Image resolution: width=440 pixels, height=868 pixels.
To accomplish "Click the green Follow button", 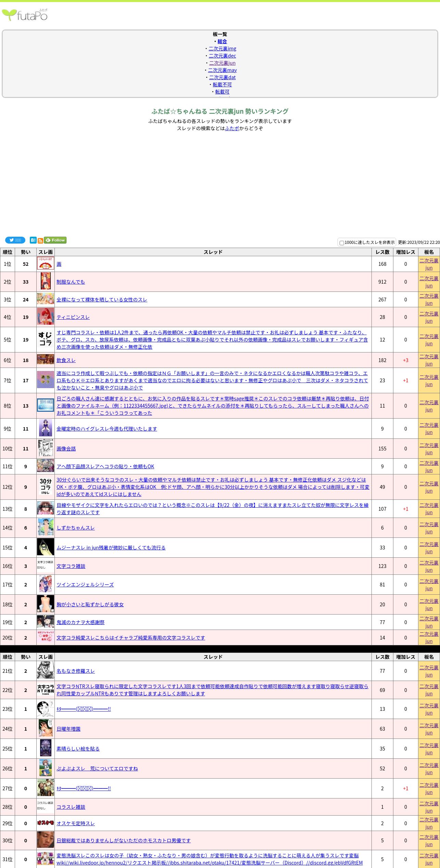I will (x=55, y=240).
